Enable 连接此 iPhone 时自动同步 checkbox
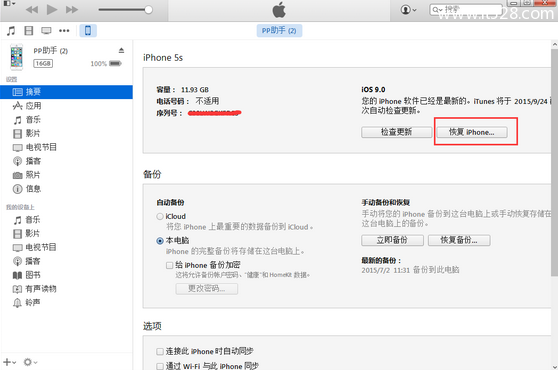Screen dimensions: 558x370 160,352
